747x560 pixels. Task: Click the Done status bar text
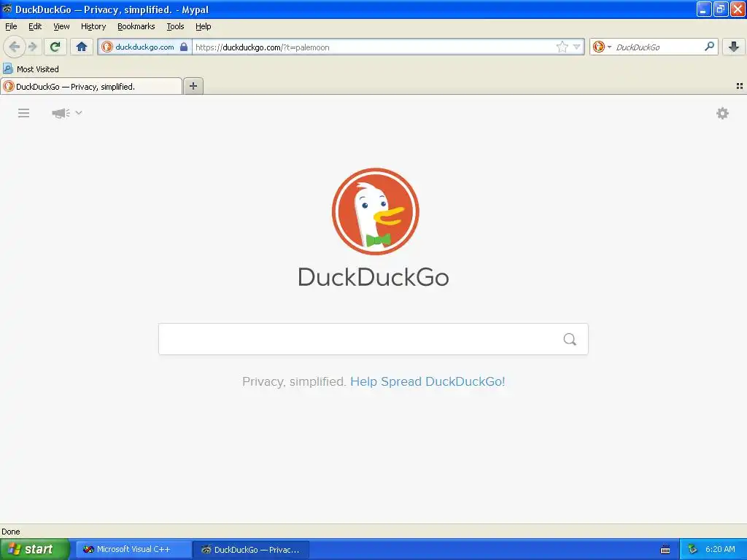point(11,532)
